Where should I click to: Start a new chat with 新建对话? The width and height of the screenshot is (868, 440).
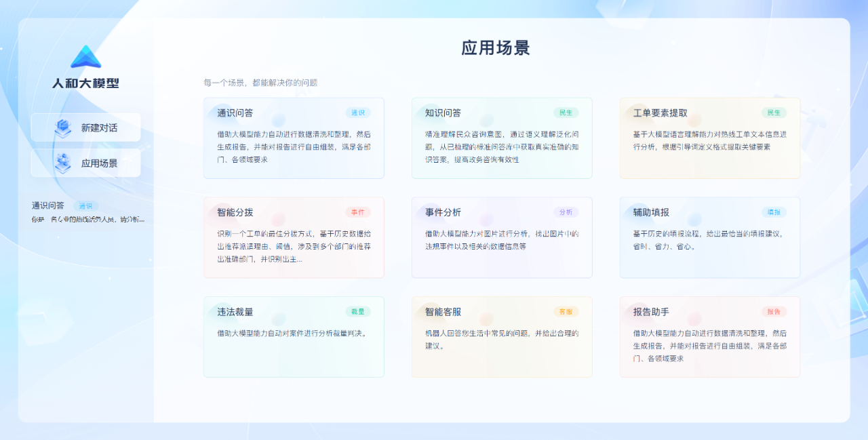[99, 127]
